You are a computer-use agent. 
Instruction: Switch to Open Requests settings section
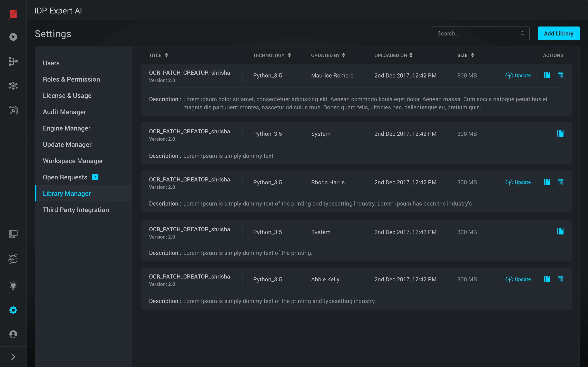click(x=65, y=177)
